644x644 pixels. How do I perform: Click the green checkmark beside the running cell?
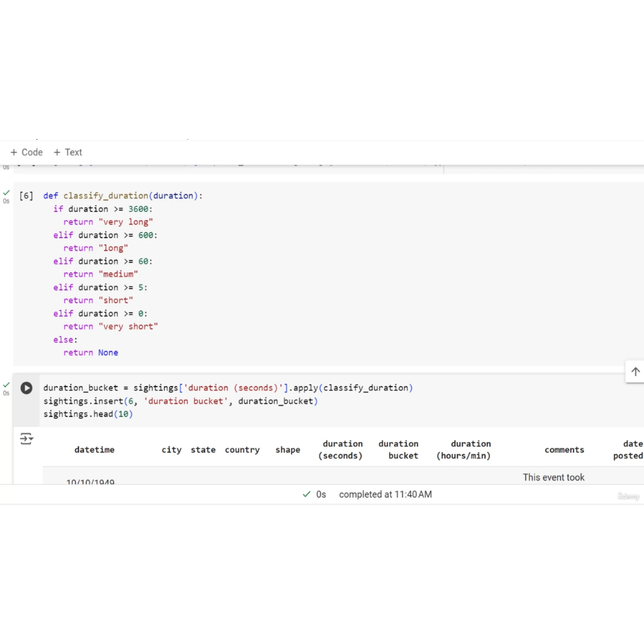[x=6, y=384]
